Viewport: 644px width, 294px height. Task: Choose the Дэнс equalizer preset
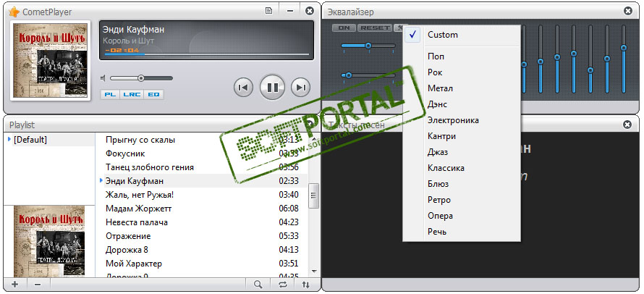point(462,104)
